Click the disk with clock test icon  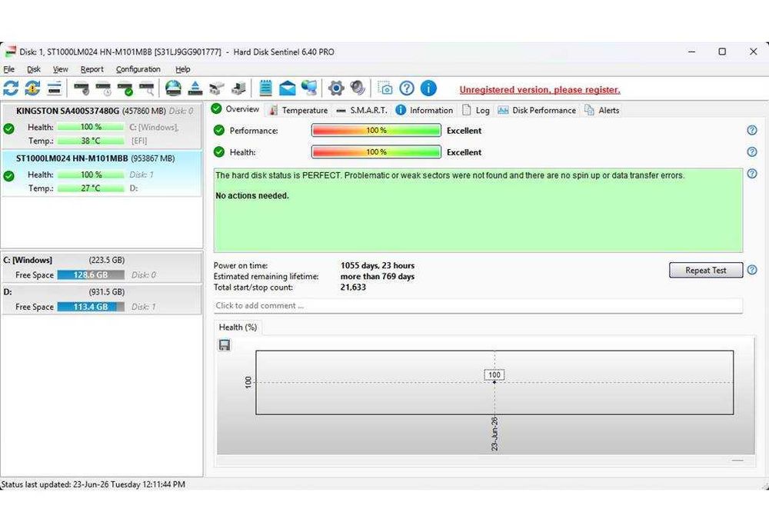104,88
